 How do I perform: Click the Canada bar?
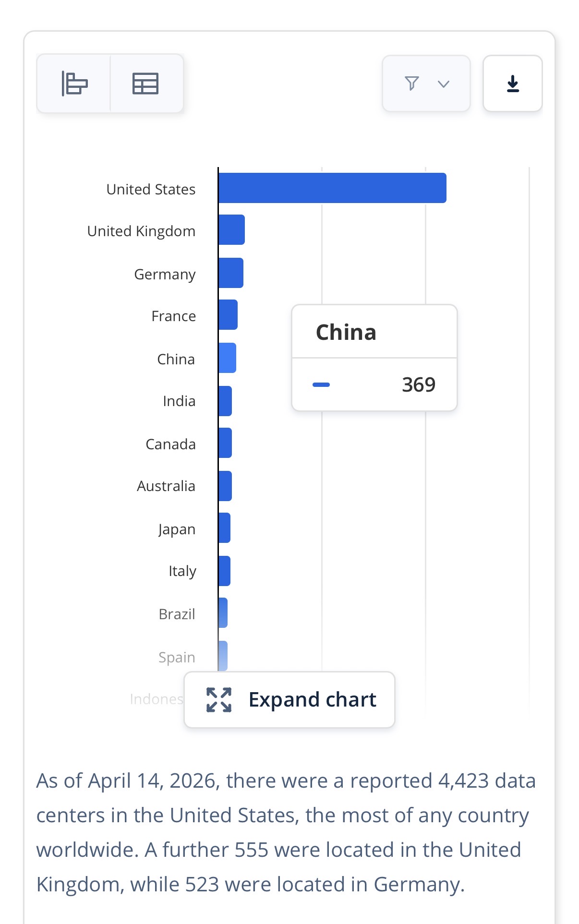[x=225, y=443]
